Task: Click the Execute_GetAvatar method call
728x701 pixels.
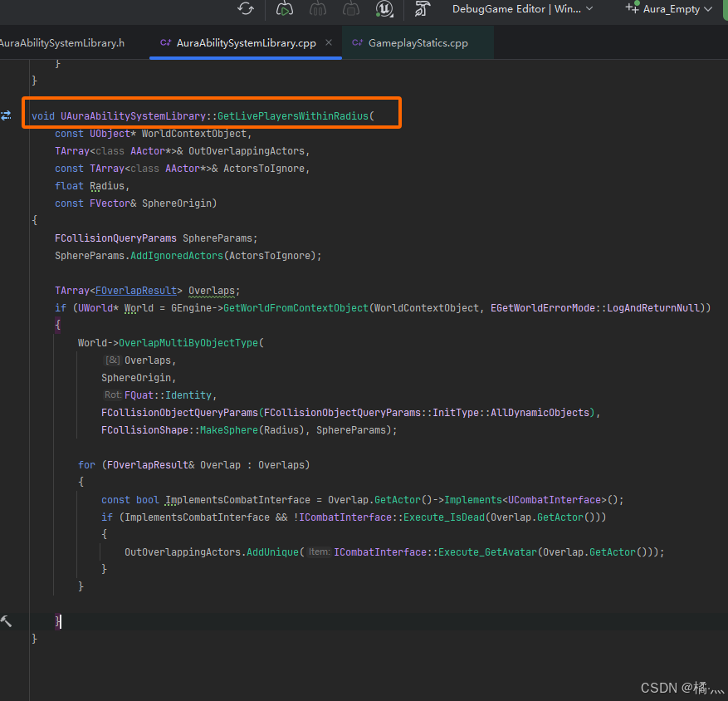Action: 487,552
